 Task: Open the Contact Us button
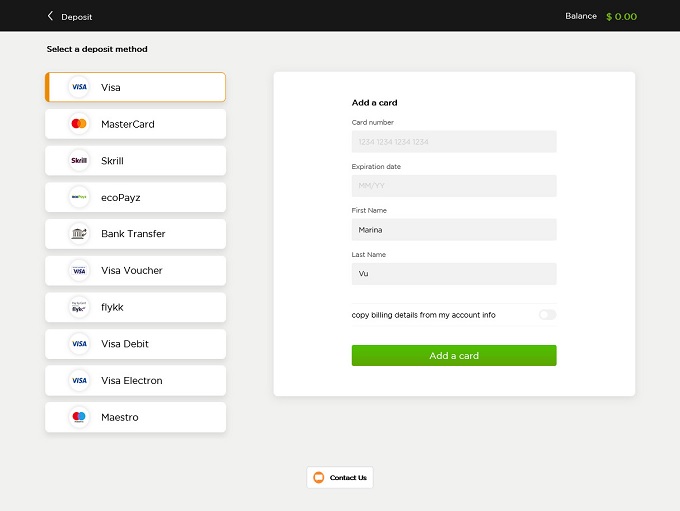click(x=340, y=478)
